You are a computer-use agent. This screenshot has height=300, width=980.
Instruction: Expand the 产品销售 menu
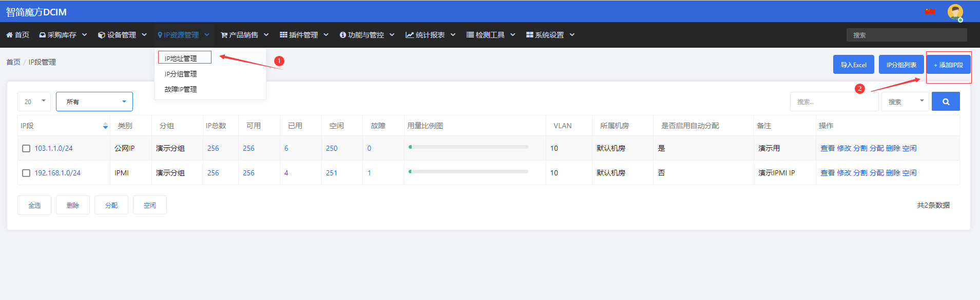(244, 35)
